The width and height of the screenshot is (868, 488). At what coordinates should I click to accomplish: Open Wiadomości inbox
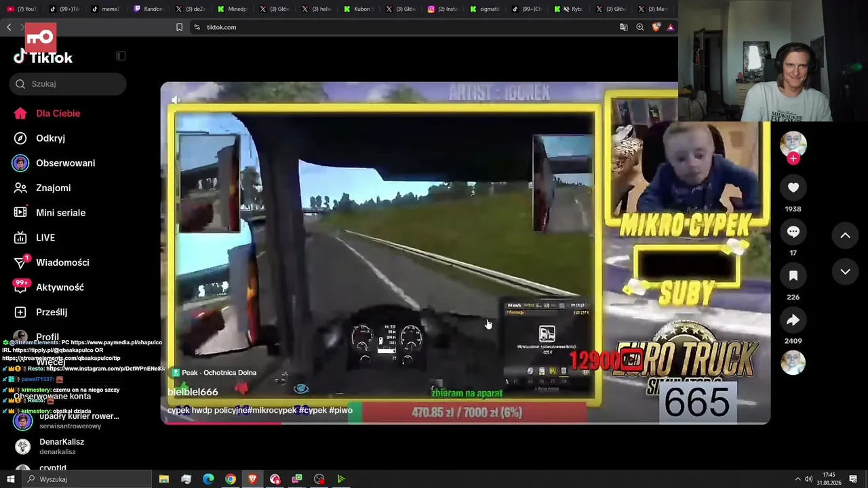(x=52, y=262)
